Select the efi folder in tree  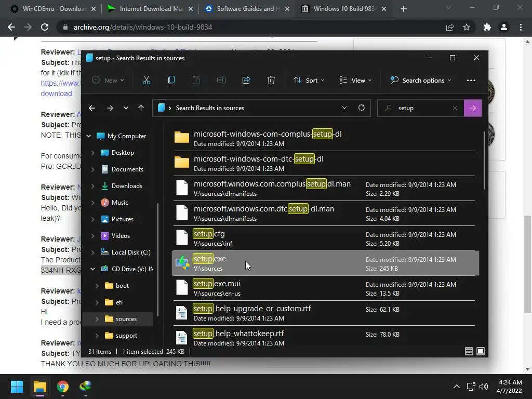pos(118,302)
